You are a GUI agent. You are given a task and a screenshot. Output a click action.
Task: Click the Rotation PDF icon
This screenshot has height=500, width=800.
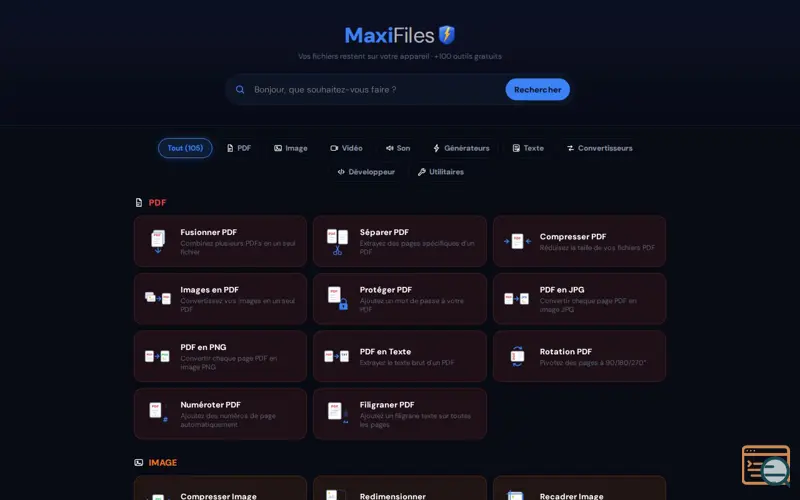click(x=517, y=356)
